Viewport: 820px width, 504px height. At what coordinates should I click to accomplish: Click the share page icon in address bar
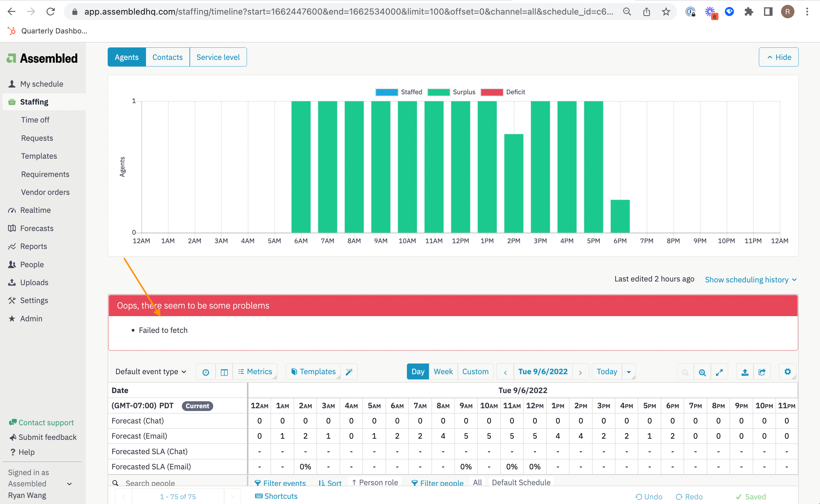(646, 12)
